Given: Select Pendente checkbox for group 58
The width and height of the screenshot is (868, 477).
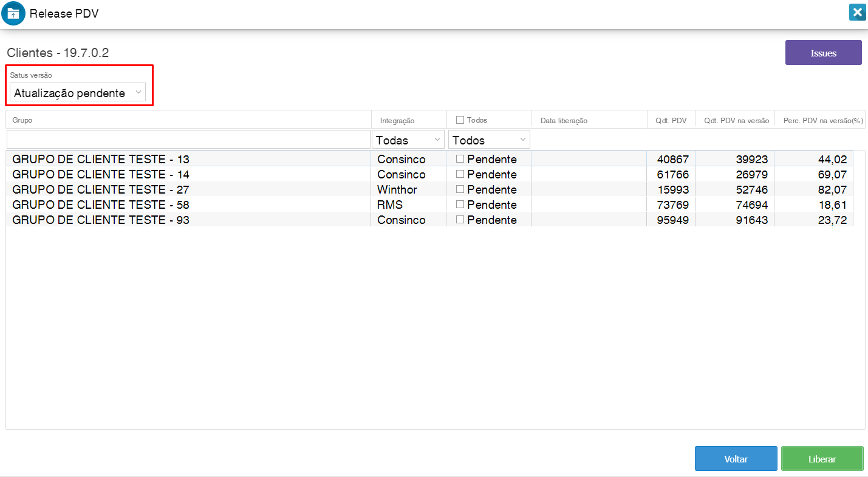Looking at the screenshot, I should 460,205.
